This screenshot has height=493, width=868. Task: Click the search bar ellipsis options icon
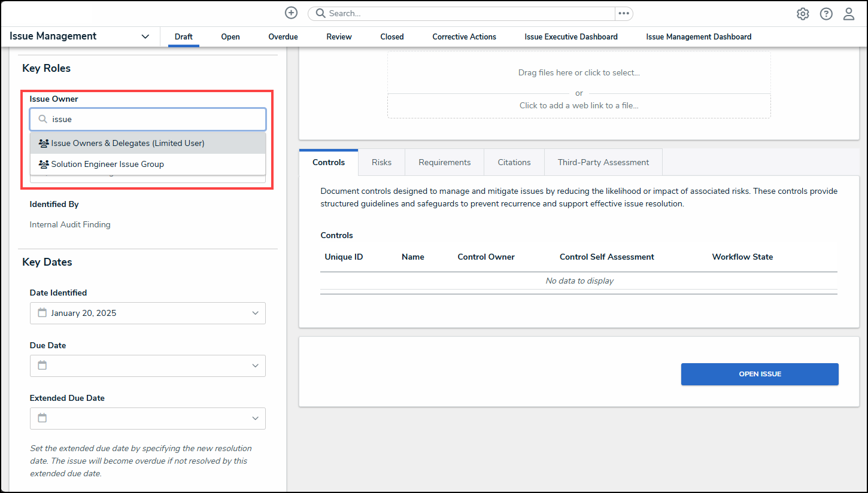[624, 13]
